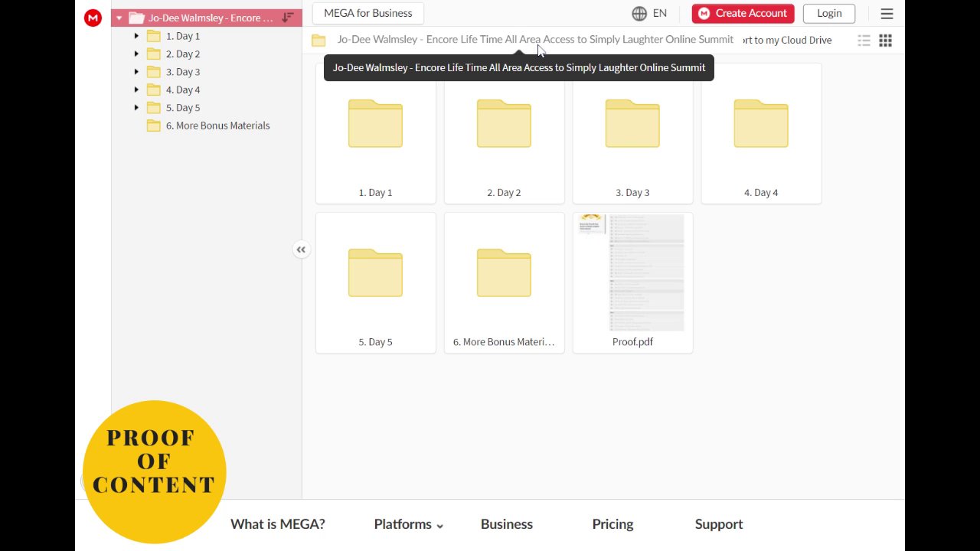Select Jo-Dee Walmsley - Encore root tree label
This screenshot has height=551, width=980.
211,18
